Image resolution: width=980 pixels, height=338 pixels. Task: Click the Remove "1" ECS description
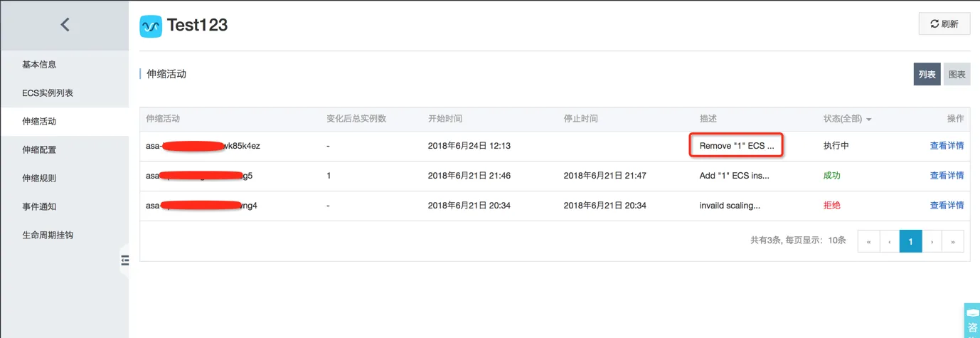[x=736, y=146]
